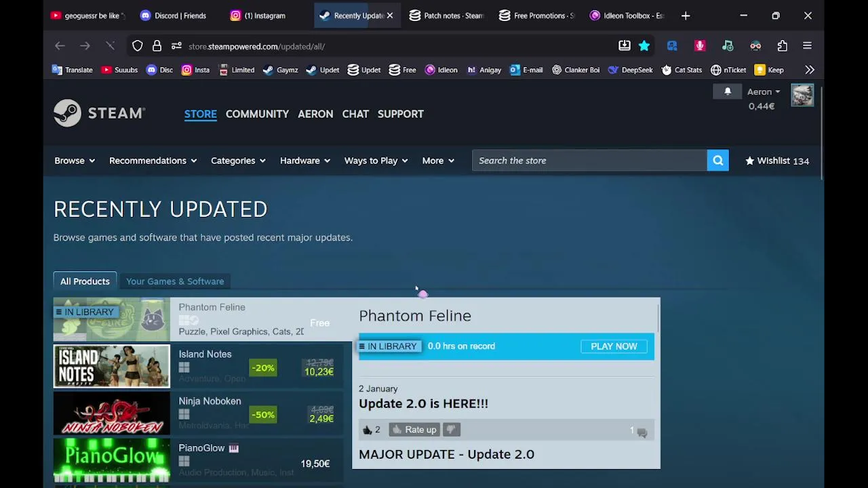Click the Aeron profile avatar picture

point(802,96)
